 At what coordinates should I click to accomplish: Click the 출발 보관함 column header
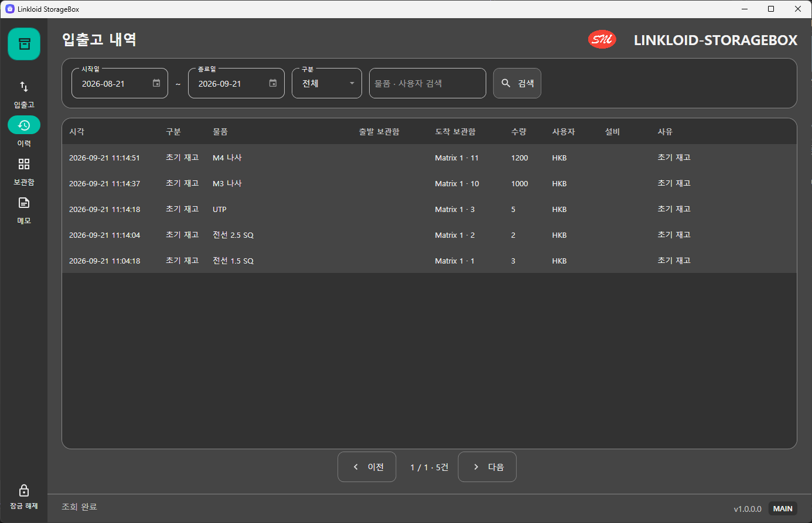click(379, 132)
